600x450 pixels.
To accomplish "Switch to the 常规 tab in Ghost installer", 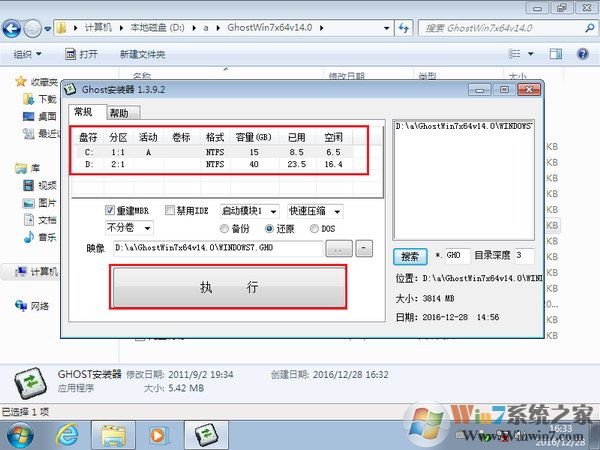I will (x=83, y=112).
